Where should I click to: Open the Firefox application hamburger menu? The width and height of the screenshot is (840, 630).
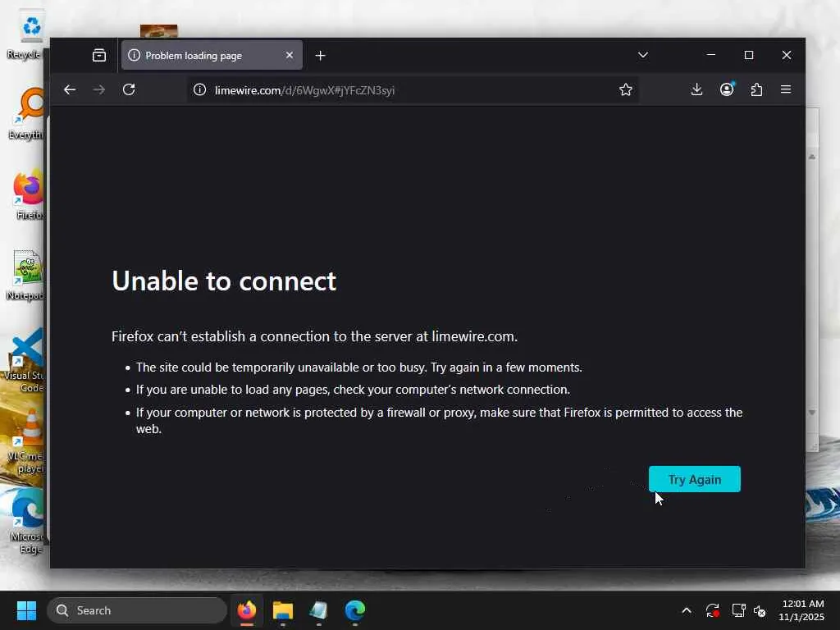(786, 89)
